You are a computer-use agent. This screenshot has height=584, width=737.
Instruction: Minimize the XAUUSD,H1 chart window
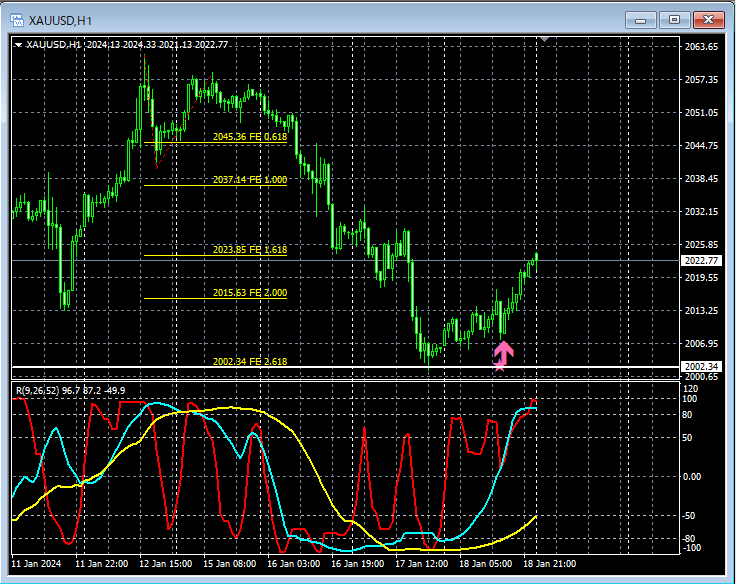click(x=640, y=20)
